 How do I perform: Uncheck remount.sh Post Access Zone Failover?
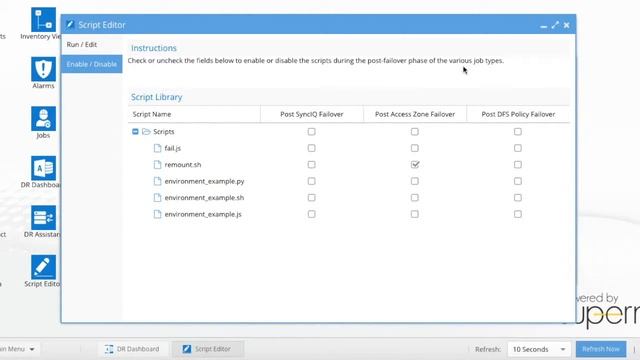point(415,164)
